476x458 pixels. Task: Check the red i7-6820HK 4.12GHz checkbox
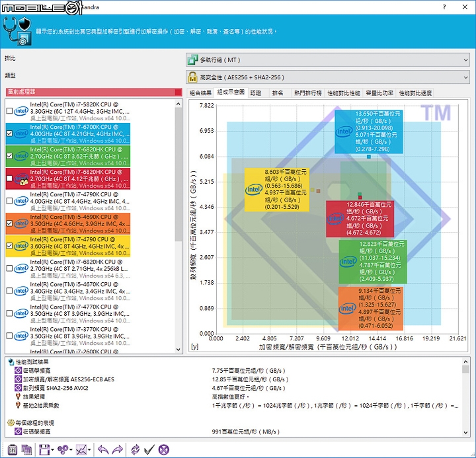tap(9, 178)
